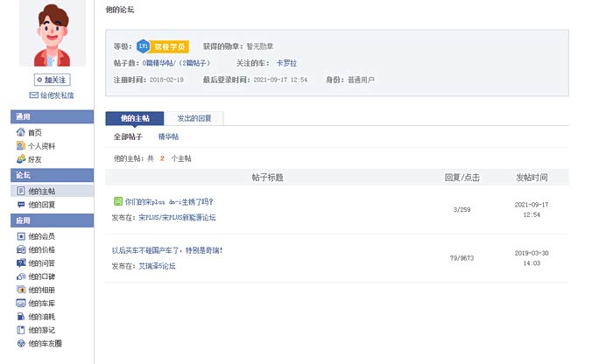Click the 首页 home icon in sidebar
Image resolution: width=613 pixels, height=364 pixels.
pyautogui.click(x=21, y=132)
